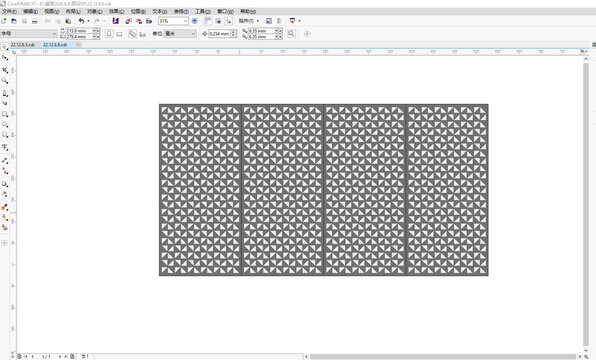This screenshot has height=360, width=596.
Task: Select the Artistic Media tool
Action: coord(5,103)
